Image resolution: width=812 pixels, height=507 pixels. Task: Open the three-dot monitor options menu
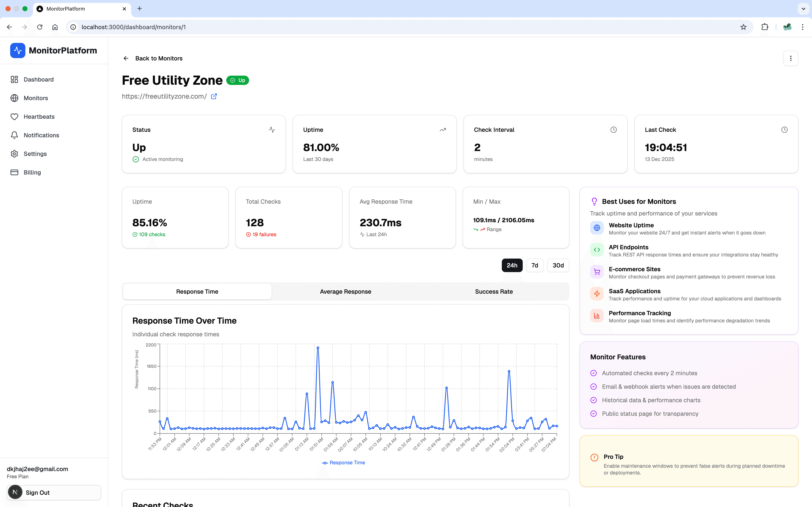tap(790, 58)
